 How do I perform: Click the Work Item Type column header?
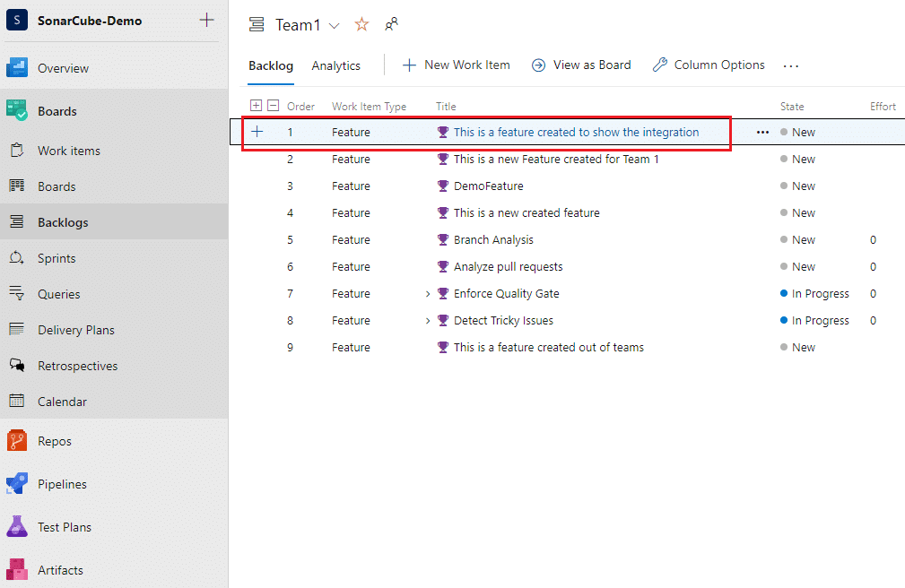point(369,106)
